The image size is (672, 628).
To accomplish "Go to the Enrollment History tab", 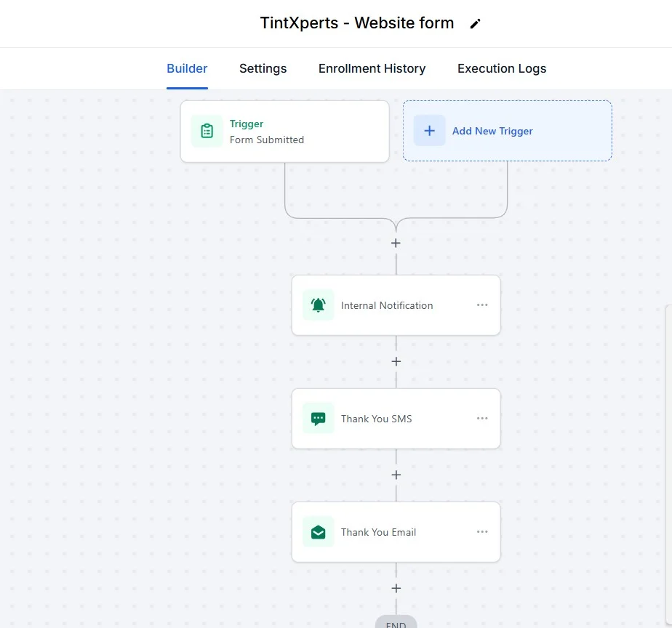I will (x=372, y=68).
